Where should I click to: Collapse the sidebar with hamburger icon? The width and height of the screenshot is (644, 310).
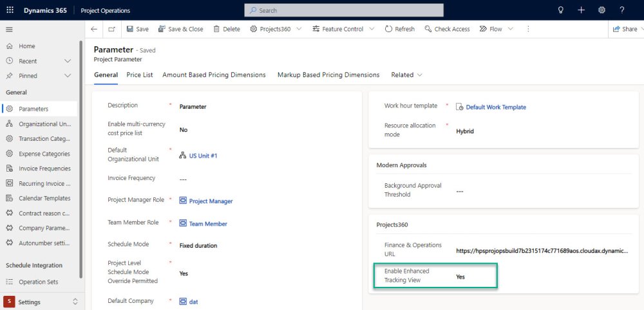click(9, 30)
